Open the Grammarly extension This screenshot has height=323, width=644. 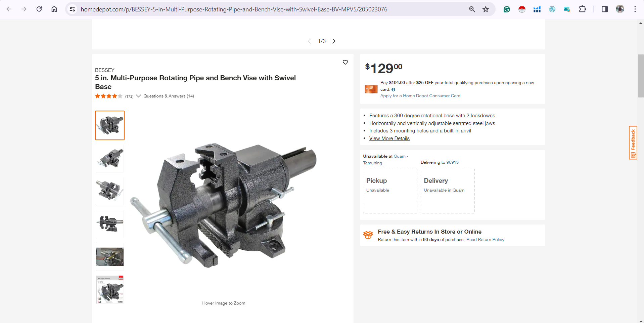pyautogui.click(x=507, y=9)
